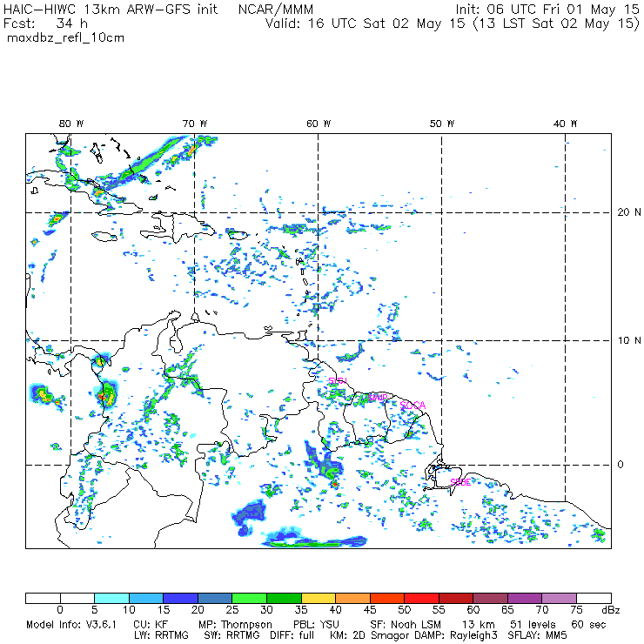
Task: Select the 10 N latitude label
Action: (629, 340)
